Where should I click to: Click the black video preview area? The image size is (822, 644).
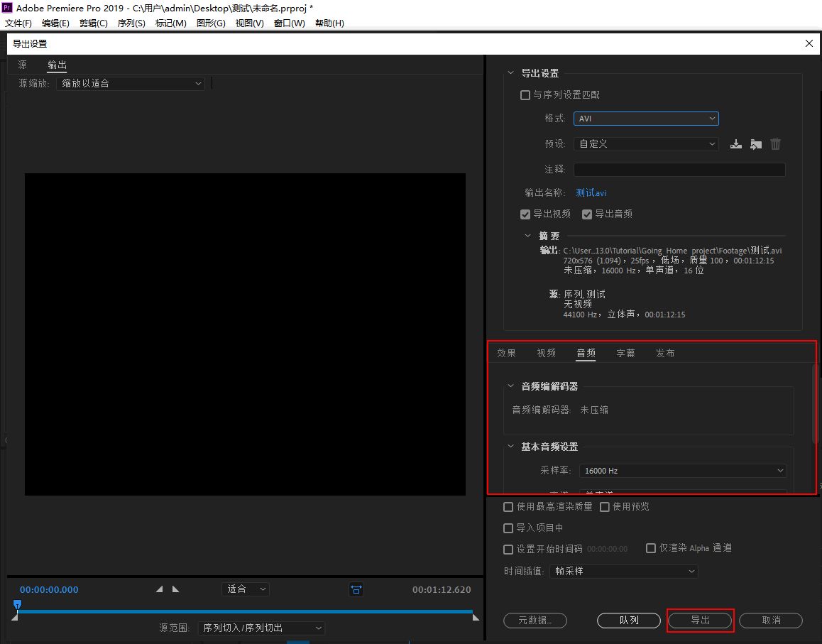245,334
